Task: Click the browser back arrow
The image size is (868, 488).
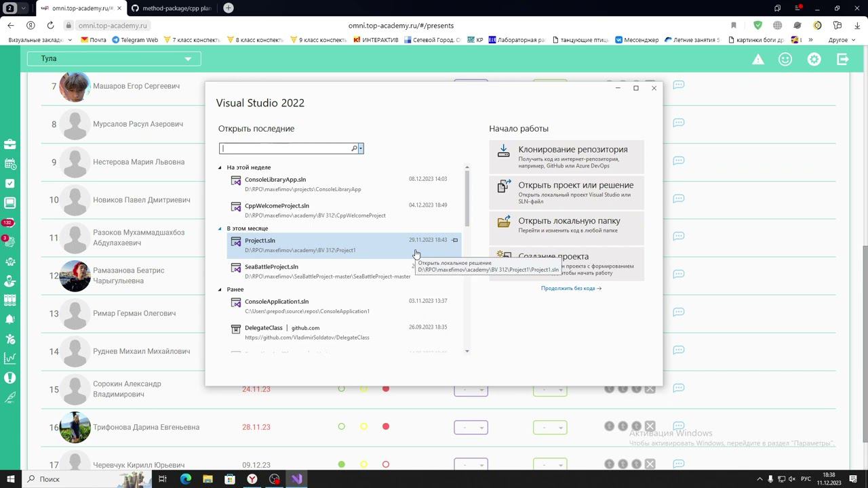Action: (x=10, y=25)
